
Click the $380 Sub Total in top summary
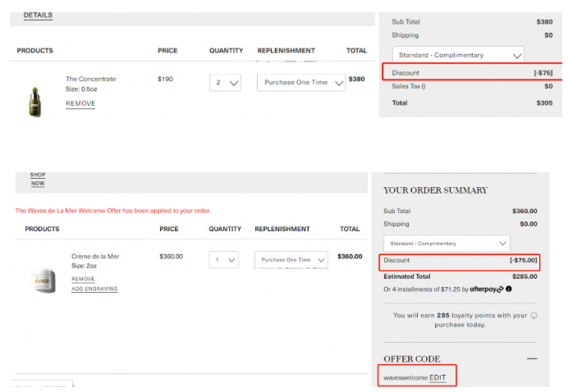click(x=544, y=21)
